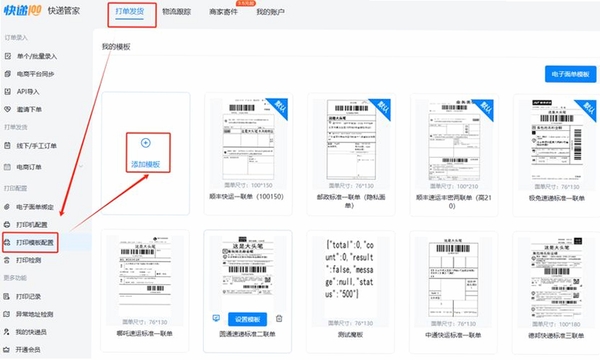
Task: Open 电子面单绑定 in the sidebar
Action: click(35, 207)
